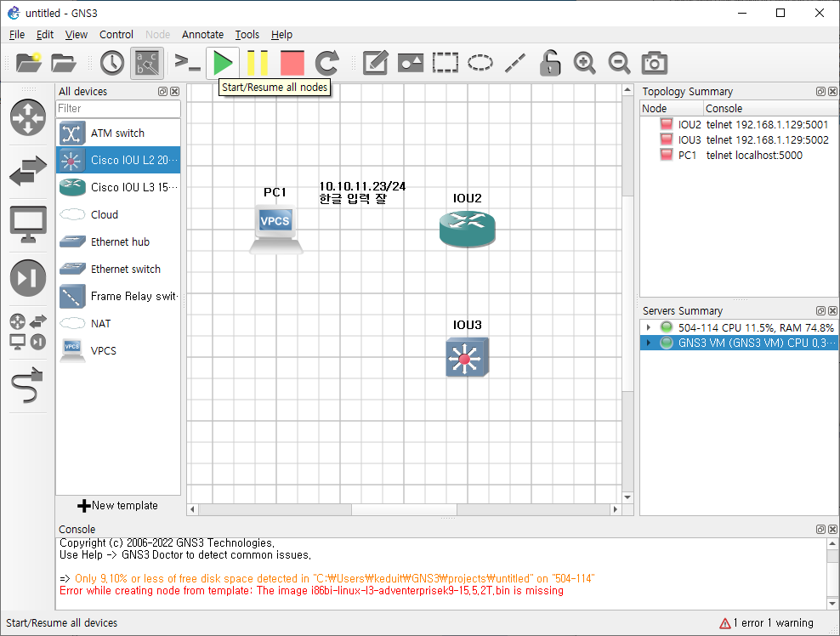Select PC1 row in Topology Summary

[x=740, y=156]
